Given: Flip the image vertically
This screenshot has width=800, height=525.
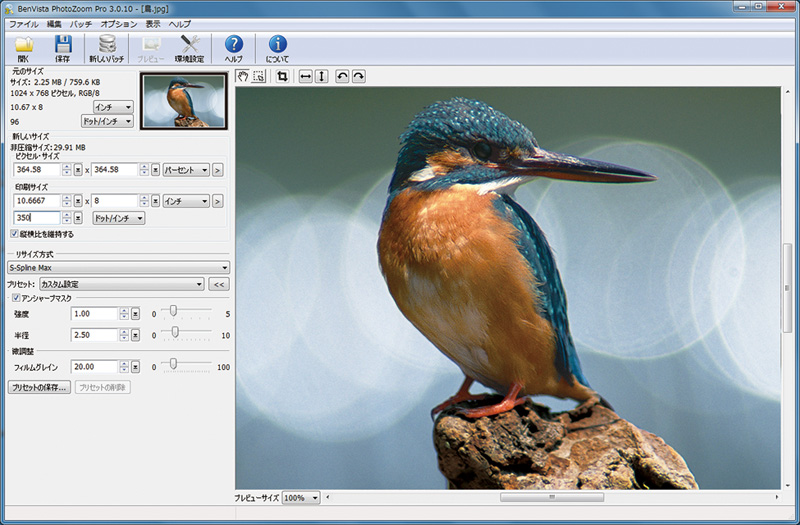Looking at the screenshot, I should click(321, 77).
